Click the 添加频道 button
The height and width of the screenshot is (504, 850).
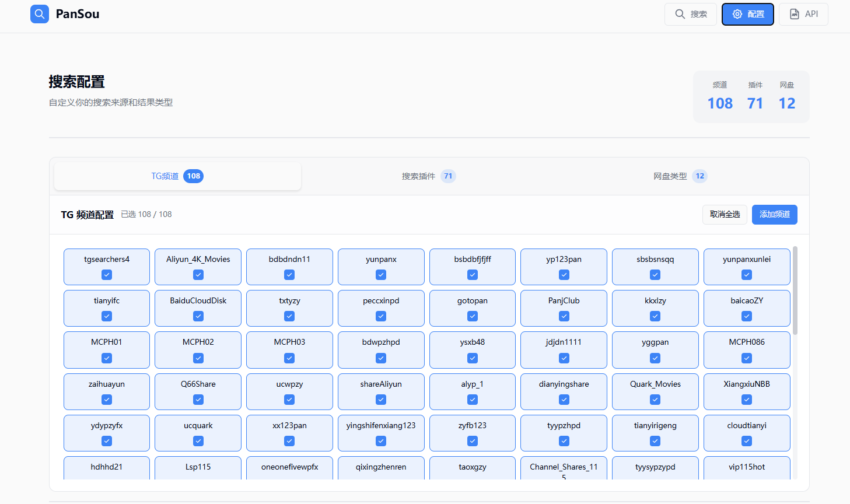tap(774, 215)
